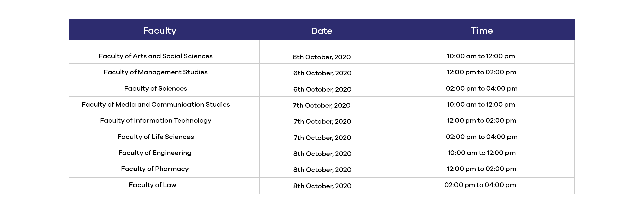Click 6th October date for Arts faculty

click(322, 57)
